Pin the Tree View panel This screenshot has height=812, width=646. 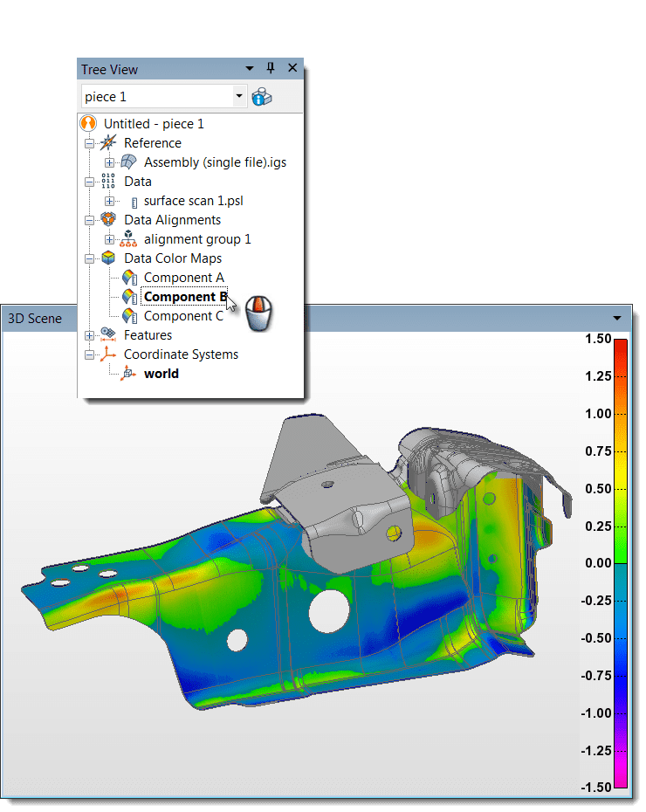pyautogui.click(x=271, y=69)
